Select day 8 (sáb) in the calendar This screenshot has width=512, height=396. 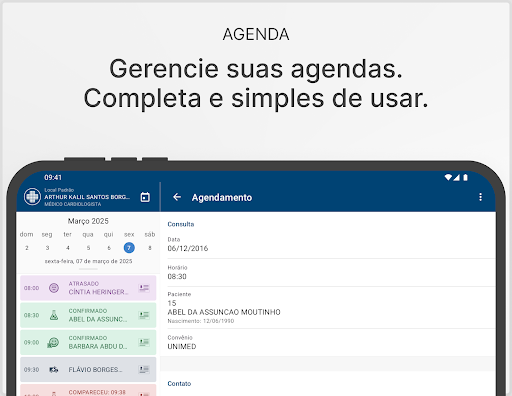(x=150, y=248)
